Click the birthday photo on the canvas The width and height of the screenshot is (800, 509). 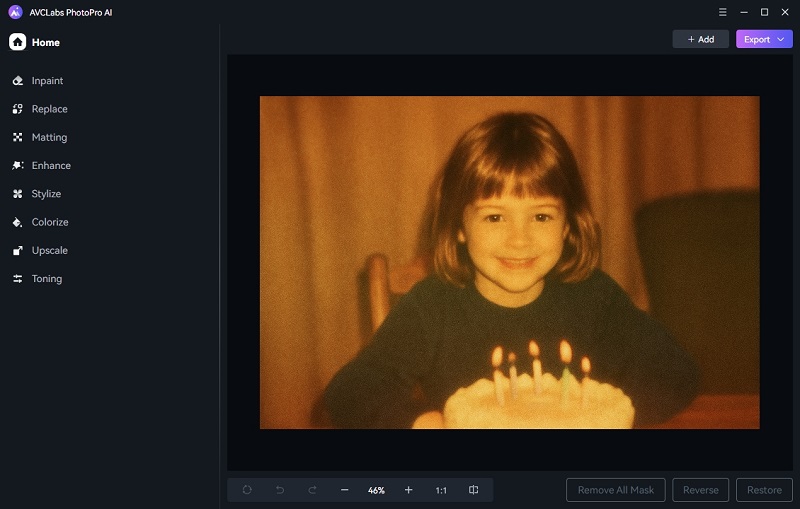point(510,262)
